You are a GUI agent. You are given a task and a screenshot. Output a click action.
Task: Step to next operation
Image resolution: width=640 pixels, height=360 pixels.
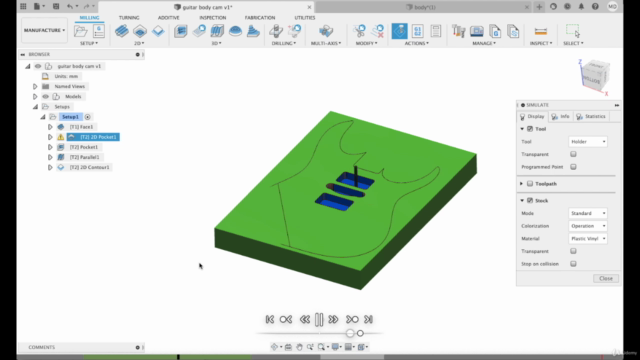click(352, 320)
